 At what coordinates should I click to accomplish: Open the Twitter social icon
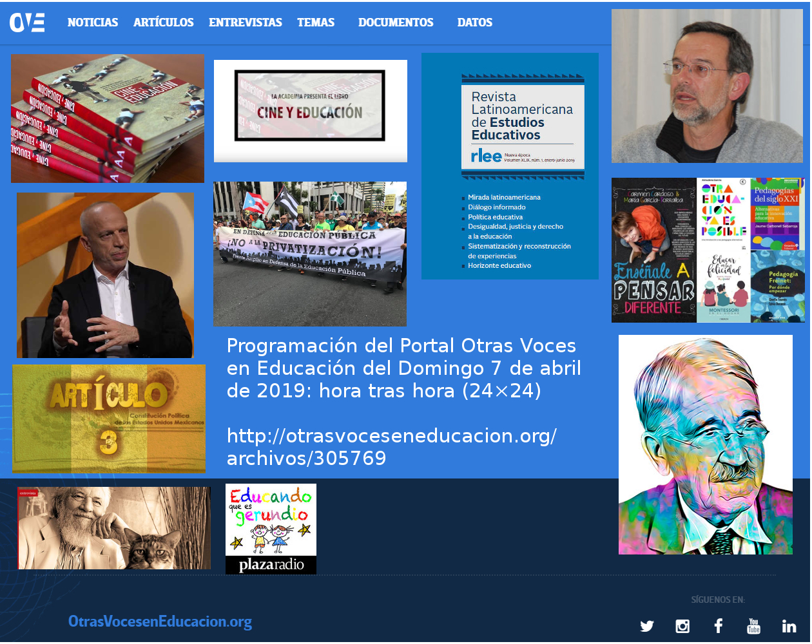click(x=646, y=626)
